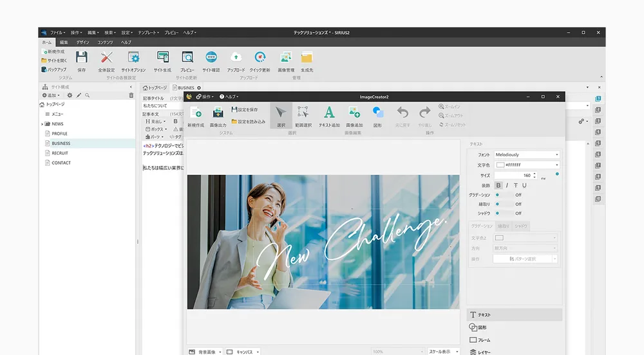The height and width of the screenshot is (355, 644).
Task: Toggle italic I decoration button
Action: pyautogui.click(x=507, y=185)
